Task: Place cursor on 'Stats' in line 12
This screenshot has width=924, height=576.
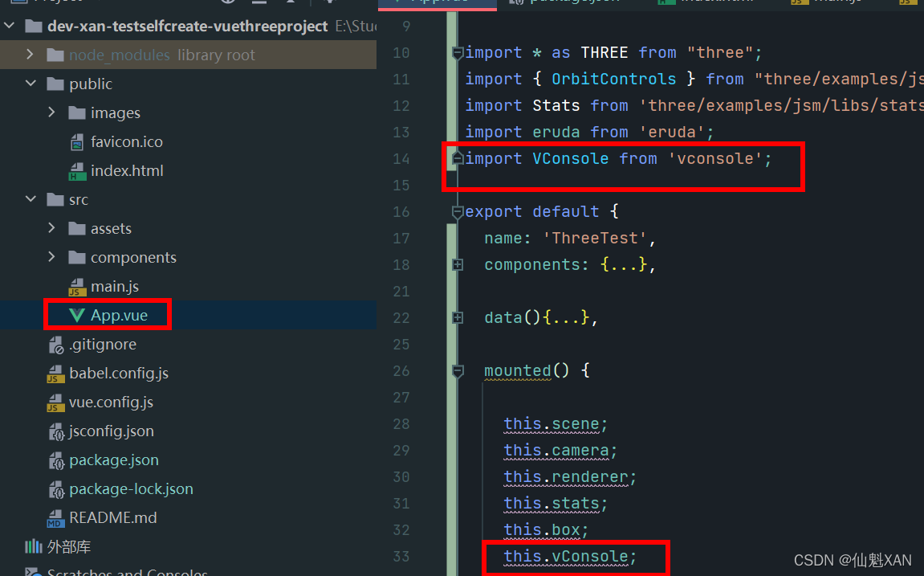Action: (x=556, y=105)
